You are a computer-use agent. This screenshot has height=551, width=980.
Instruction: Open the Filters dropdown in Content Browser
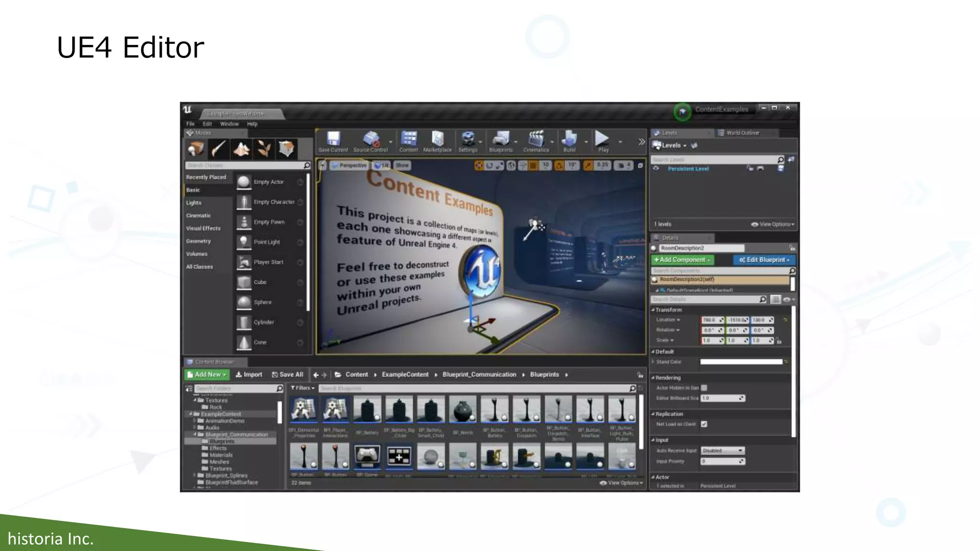coord(302,388)
